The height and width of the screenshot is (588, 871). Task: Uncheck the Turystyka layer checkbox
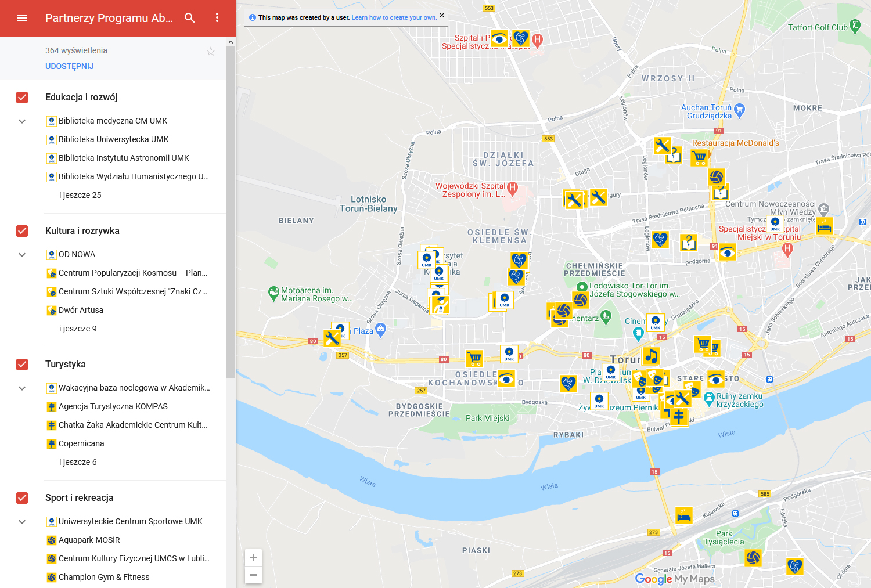pyautogui.click(x=22, y=365)
